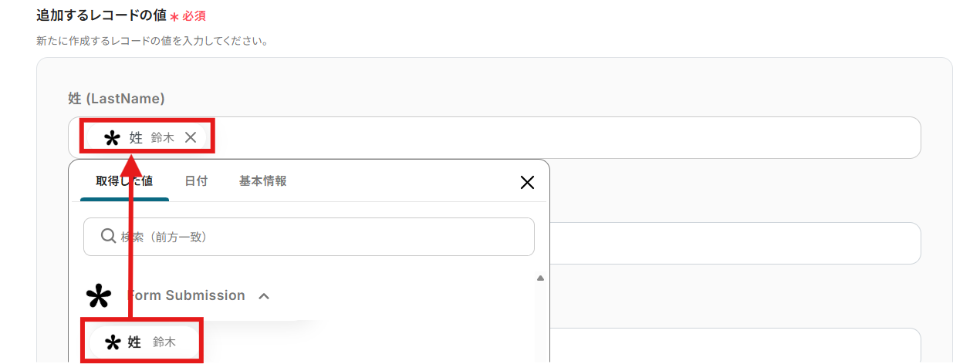Click the asterisk icon on the LastName chip
Screen dimensions: 980x364
(112, 138)
